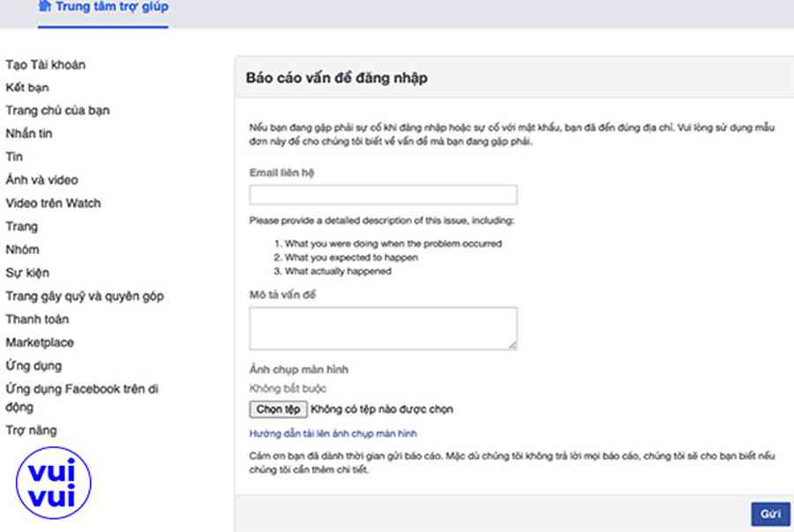Select Ứng dụng Facebook trên di động
Viewport: 794px width, 532px height.
click(81, 397)
